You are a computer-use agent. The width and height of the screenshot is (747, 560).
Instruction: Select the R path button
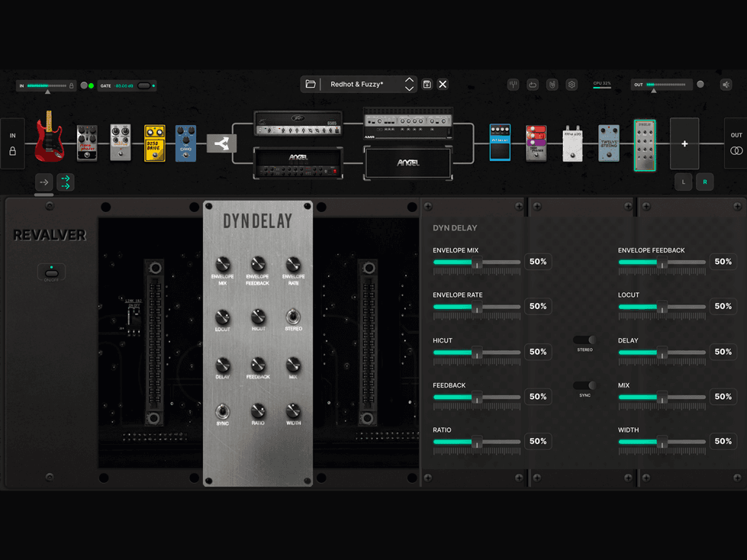coord(704,182)
